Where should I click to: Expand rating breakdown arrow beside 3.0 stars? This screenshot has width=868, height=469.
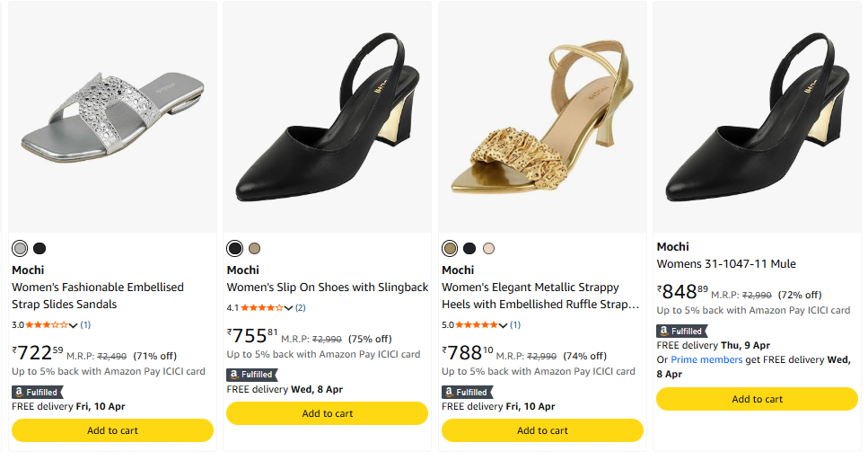pyautogui.click(x=74, y=325)
